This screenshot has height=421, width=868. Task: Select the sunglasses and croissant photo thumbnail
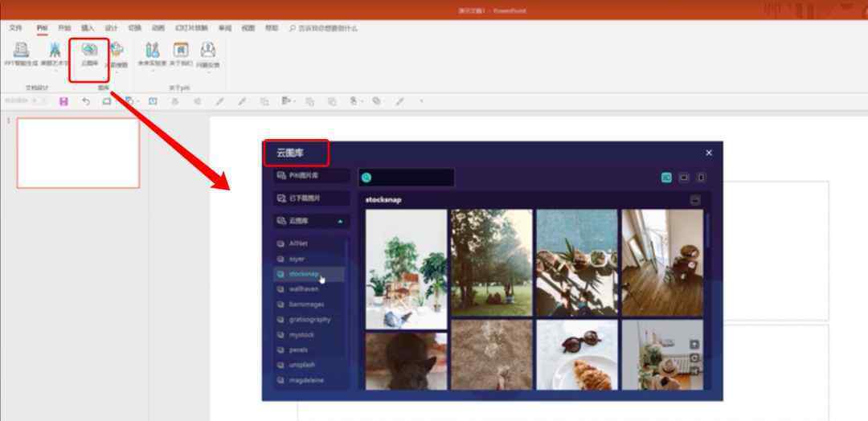click(577, 355)
